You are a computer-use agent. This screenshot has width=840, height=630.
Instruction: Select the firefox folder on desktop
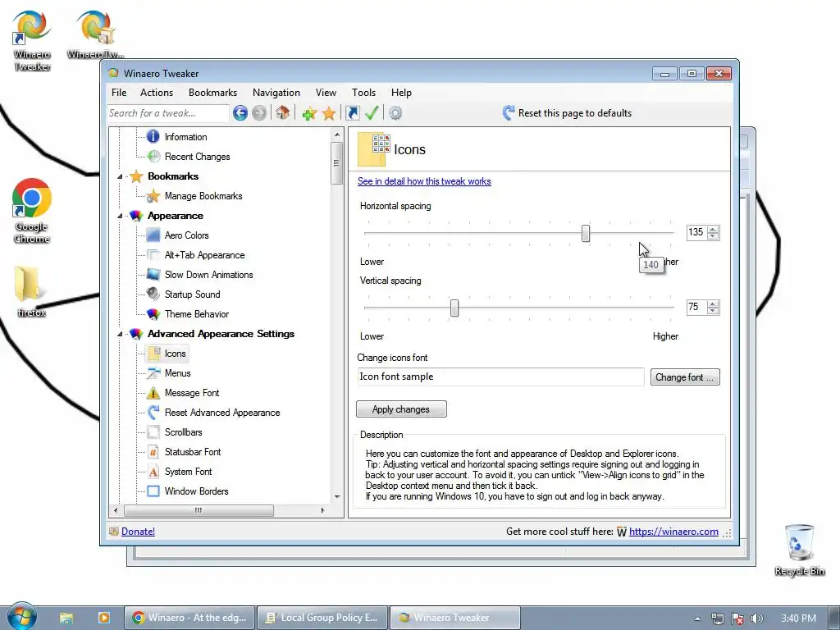31,291
